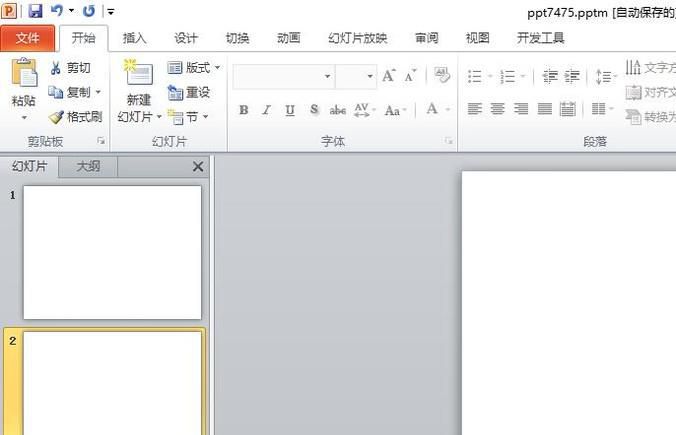The width and height of the screenshot is (676, 435).
Task: Apply bullet list icon
Action: pyautogui.click(x=475, y=76)
